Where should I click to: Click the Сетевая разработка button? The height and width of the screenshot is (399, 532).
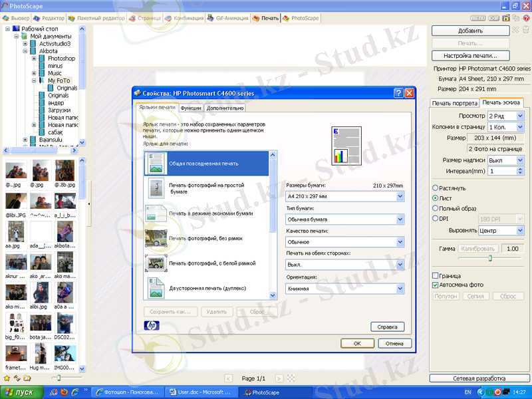479,378
